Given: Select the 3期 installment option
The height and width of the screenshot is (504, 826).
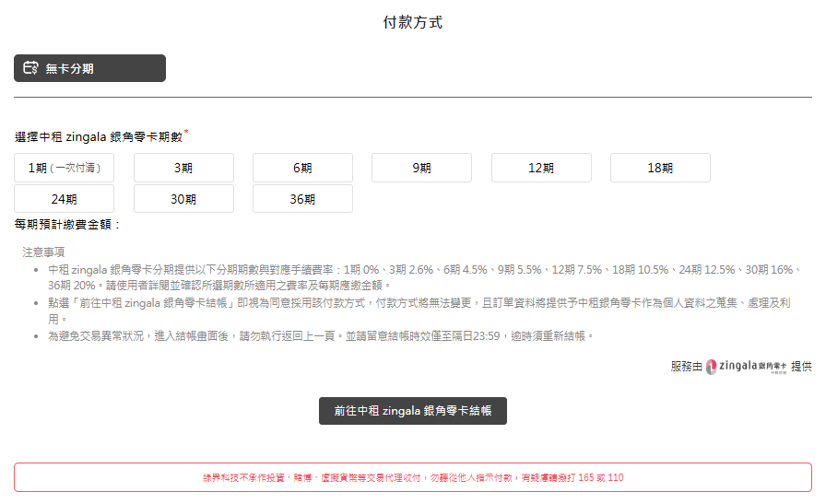Looking at the screenshot, I should (x=183, y=168).
